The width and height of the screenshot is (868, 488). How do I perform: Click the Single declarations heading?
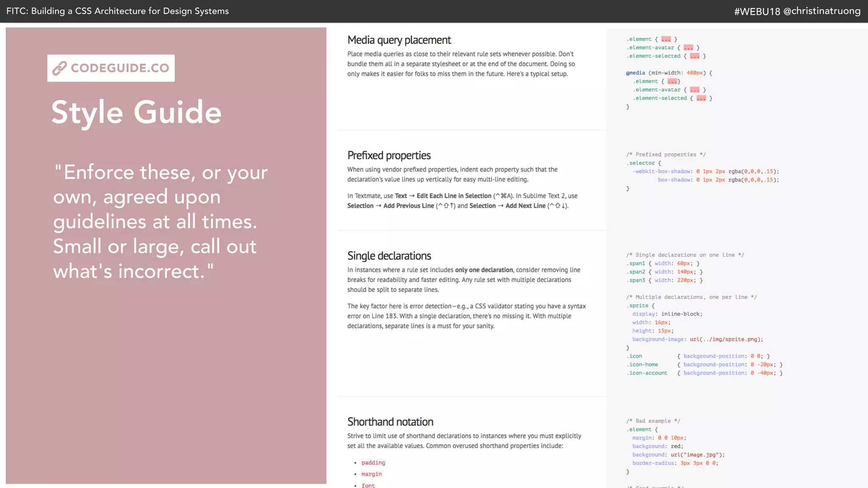389,256
